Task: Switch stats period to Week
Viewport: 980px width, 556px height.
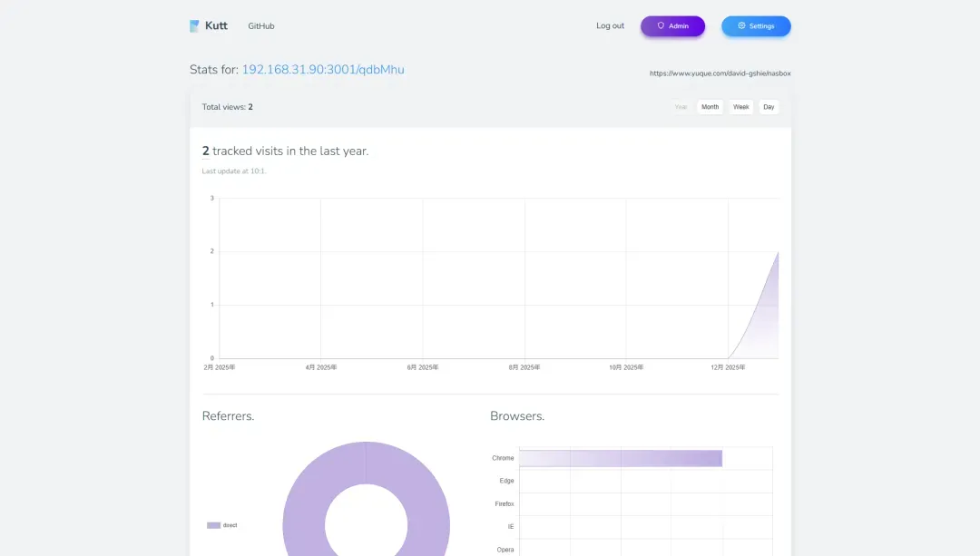Action: [740, 107]
